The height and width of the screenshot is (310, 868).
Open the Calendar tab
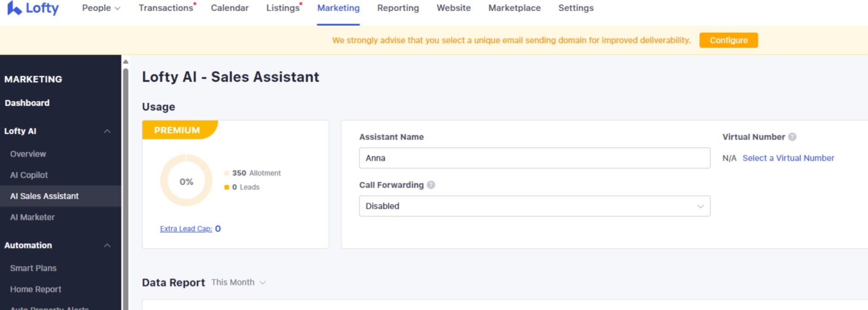(x=229, y=8)
